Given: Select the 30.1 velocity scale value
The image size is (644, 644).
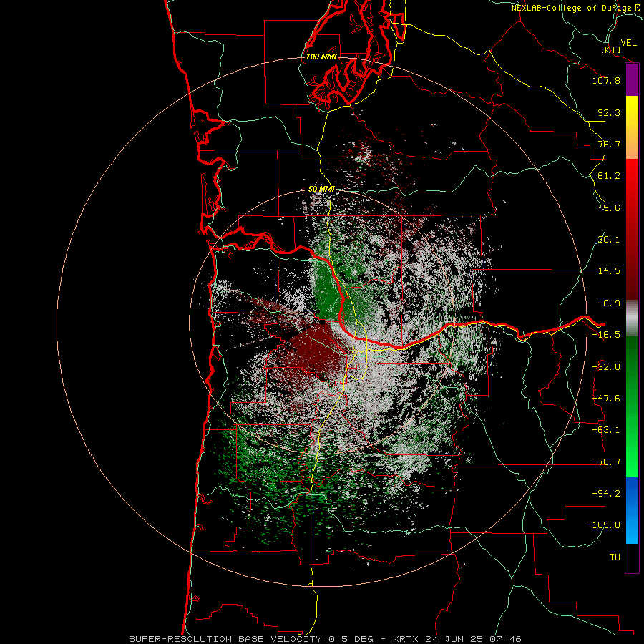Looking at the screenshot, I should [609, 240].
